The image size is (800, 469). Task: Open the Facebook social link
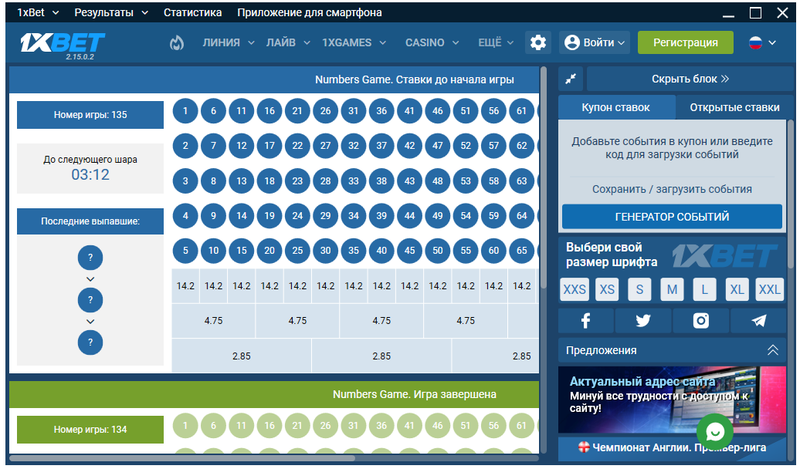586,320
